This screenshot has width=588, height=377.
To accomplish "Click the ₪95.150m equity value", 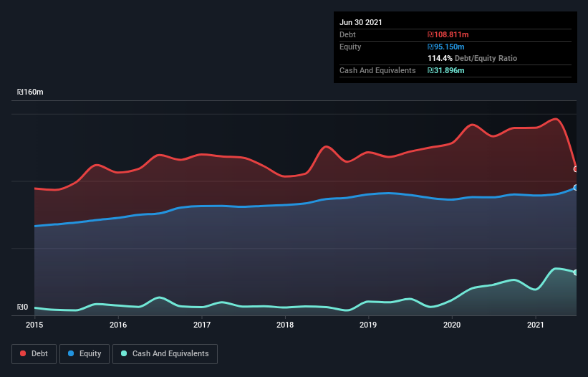I will coord(446,47).
